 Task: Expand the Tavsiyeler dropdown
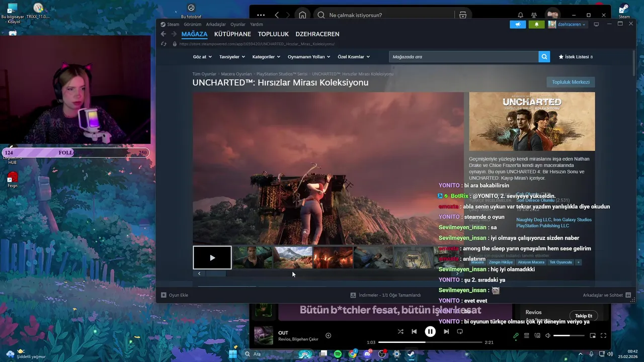[232, 57]
